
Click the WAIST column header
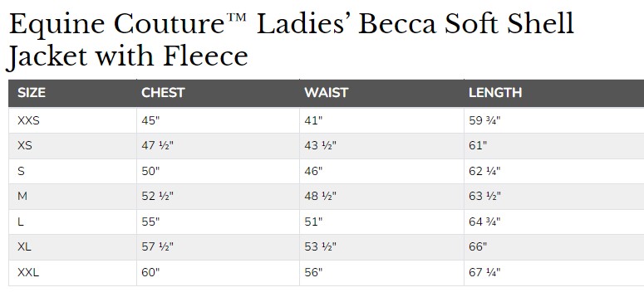[326, 93]
